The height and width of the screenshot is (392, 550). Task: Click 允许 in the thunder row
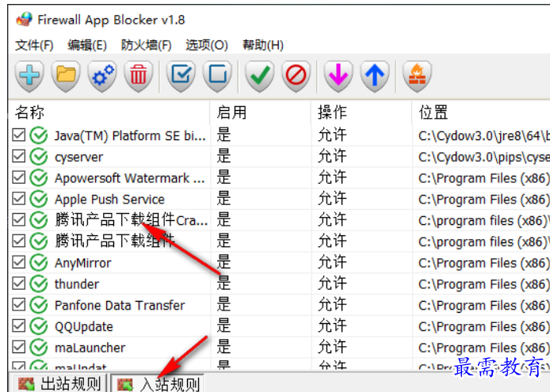(332, 284)
